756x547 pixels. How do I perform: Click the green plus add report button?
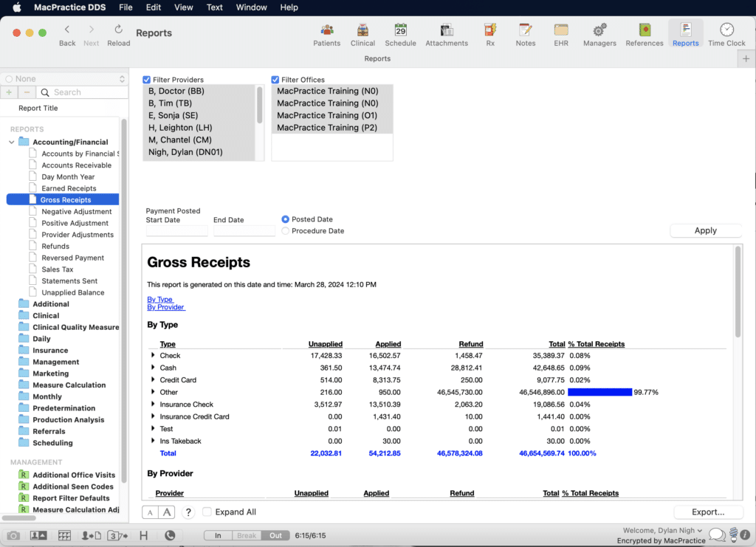[x=9, y=92]
